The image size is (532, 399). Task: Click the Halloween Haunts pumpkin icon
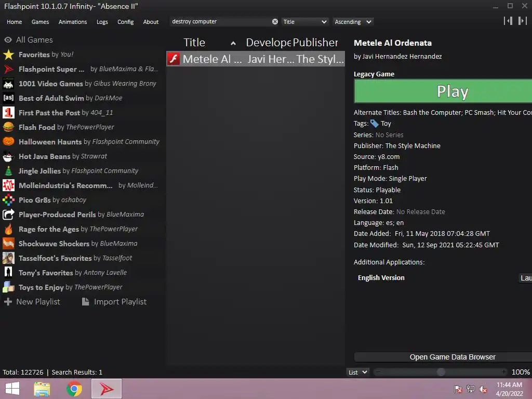coord(8,142)
